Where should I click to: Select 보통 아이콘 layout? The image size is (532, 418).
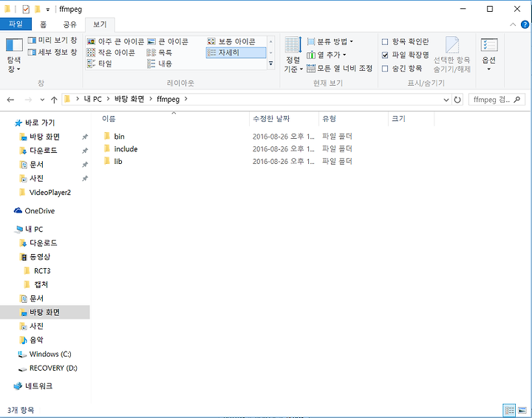231,41
